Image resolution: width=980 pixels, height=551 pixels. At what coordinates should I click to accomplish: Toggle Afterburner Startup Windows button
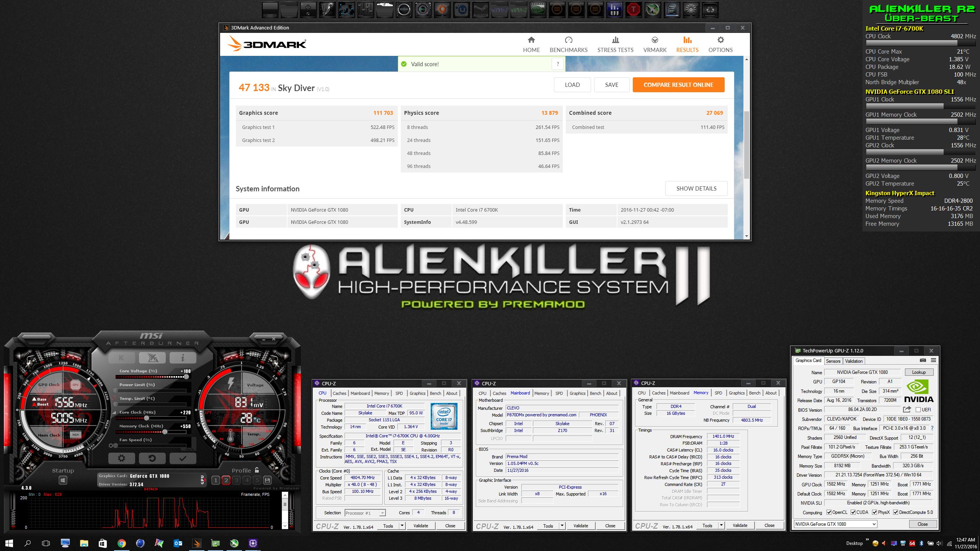(x=63, y=480)
